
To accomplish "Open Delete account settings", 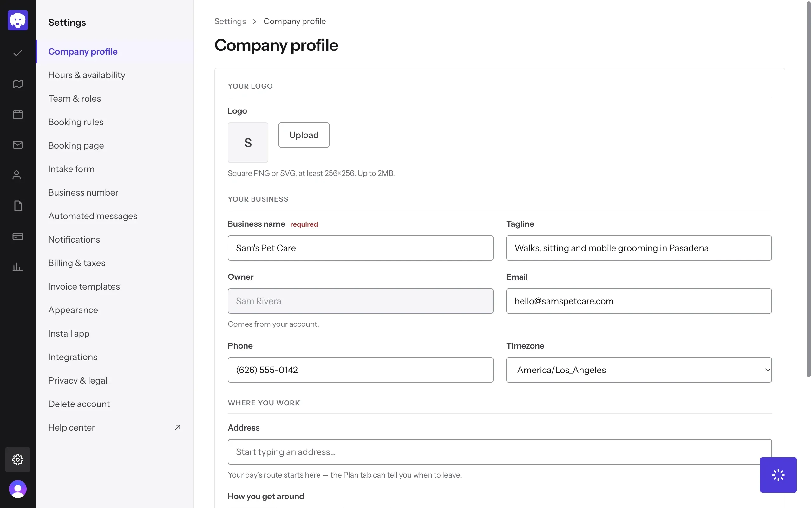I will pos(115,404).
